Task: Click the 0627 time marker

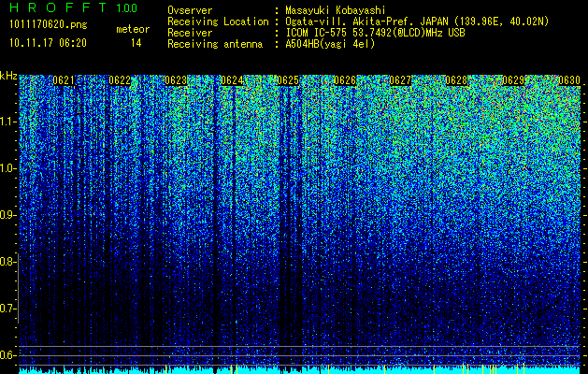Action: pos(400,80)
